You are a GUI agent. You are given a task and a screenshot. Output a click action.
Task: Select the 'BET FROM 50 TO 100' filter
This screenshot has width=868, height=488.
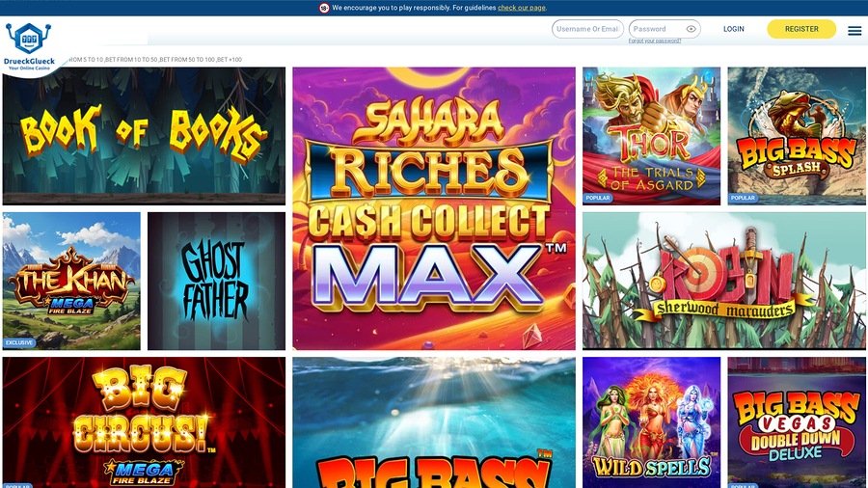click(x=188, y=60)
